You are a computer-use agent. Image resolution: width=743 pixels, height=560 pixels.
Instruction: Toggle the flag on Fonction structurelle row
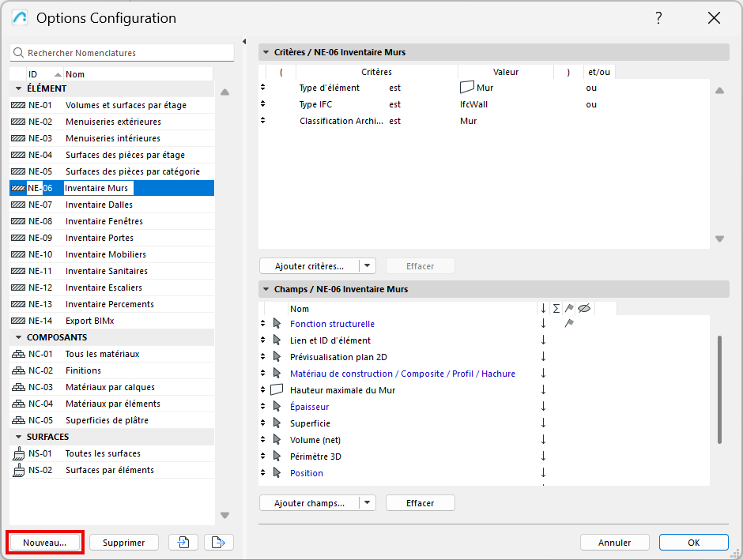click(569, 324)
